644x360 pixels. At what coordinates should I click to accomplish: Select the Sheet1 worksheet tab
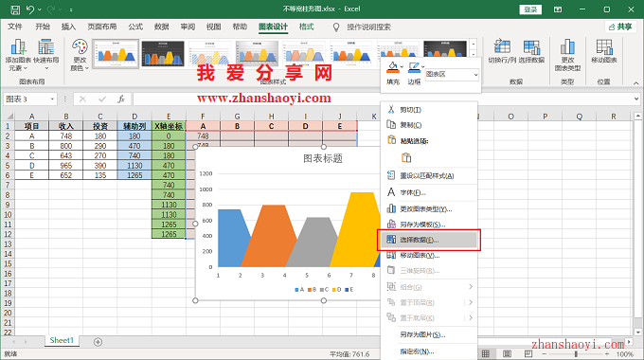click(x=62, y=341)
